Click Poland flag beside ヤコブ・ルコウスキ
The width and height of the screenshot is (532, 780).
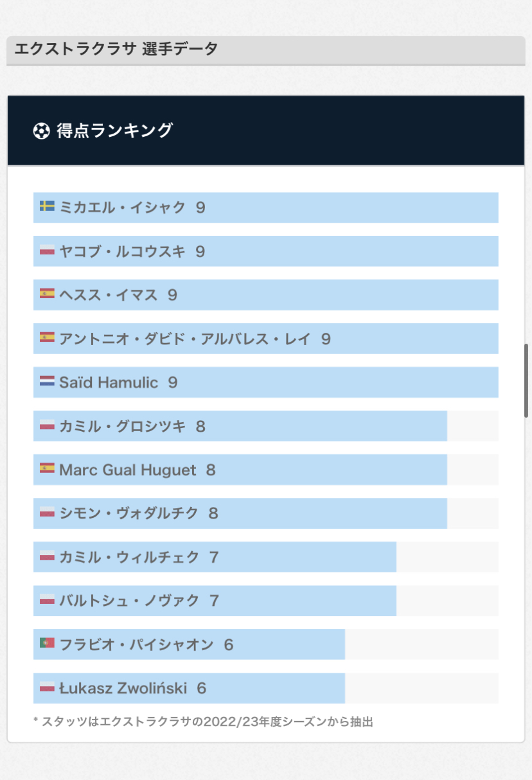point(47,251)
